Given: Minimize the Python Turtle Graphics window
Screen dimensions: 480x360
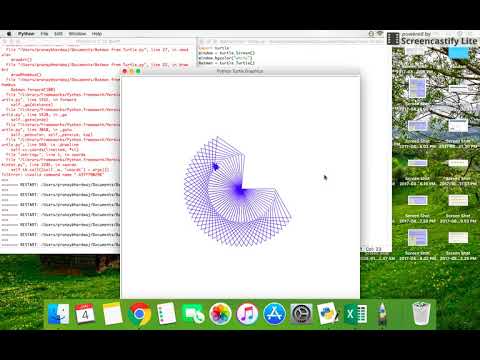Looking at the screenshot, I should coord(131,71).
